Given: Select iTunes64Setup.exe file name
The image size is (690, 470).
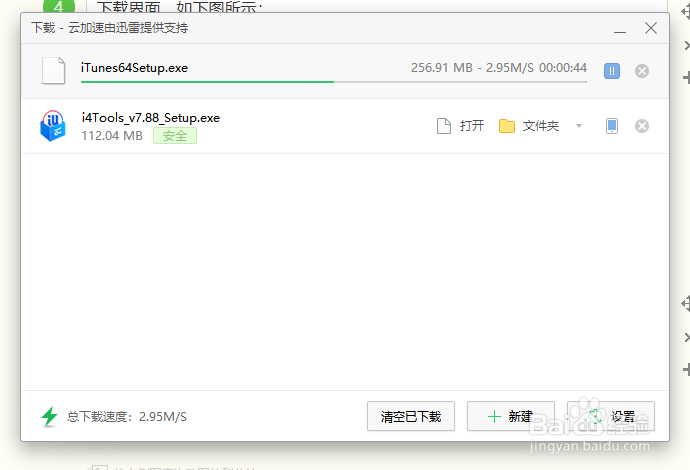Looking at the screenshot, I should [134, 68].
